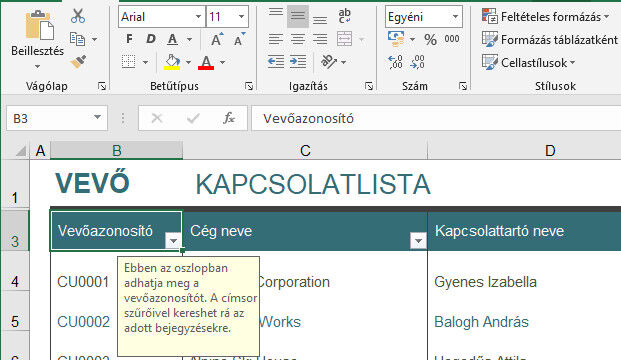The width and height of the screenshot is (621, 360).
Task: Apply percent style
Action: 430,39
